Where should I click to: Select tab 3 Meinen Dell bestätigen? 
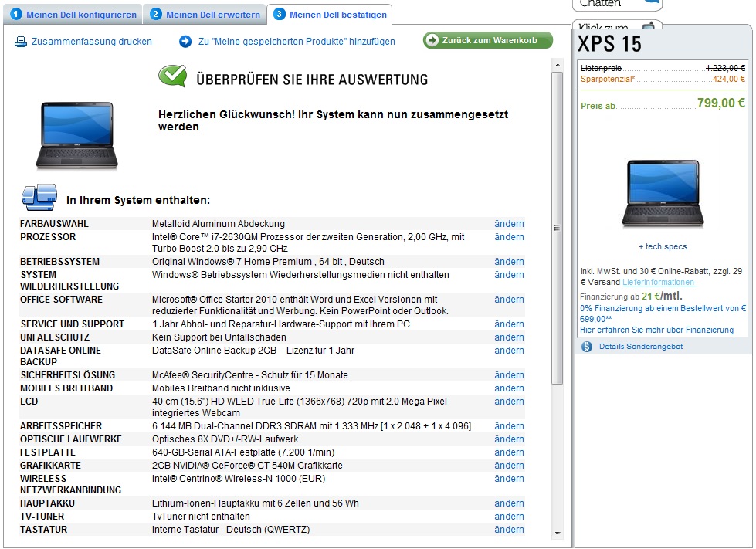330,15
